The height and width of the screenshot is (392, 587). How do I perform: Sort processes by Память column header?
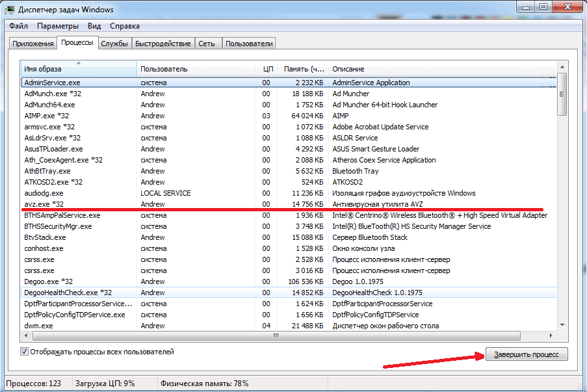(x=302, y=69)
